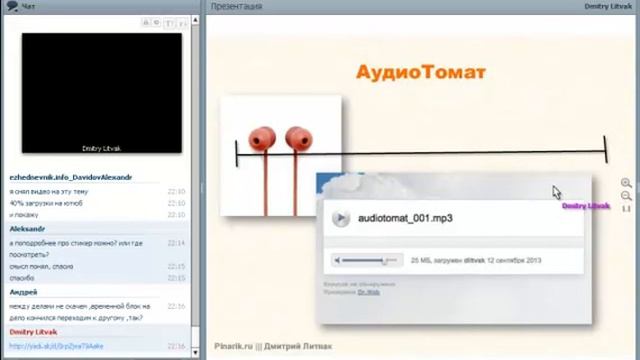Image resolution: width=640 pixels, height=360 pixels.
Task: Open the yadi.sk link in the chat
Action: (x=56, y=346)
